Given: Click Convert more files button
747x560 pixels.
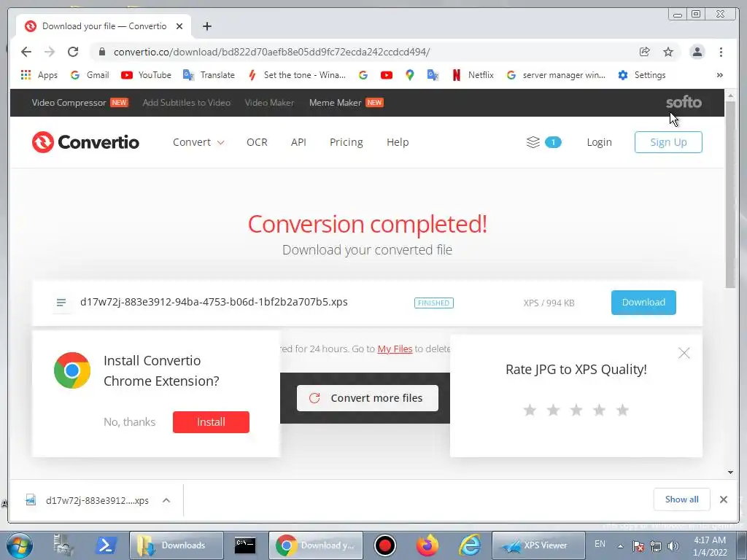Looking at the screenshot, I should [x=368, y=398].
